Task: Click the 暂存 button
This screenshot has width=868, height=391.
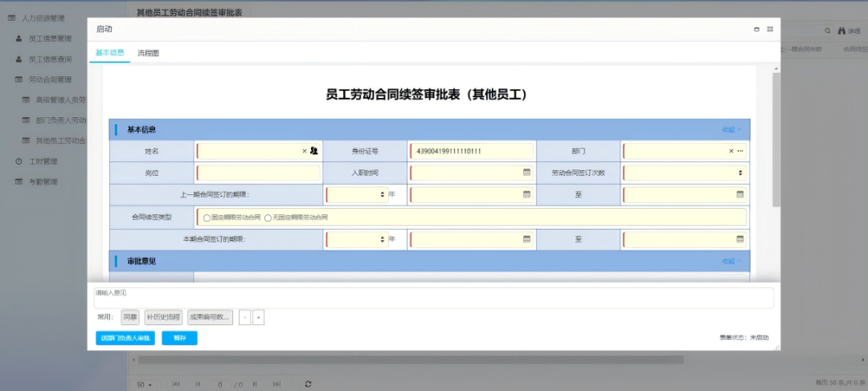Action: click(x=179, y=338)
